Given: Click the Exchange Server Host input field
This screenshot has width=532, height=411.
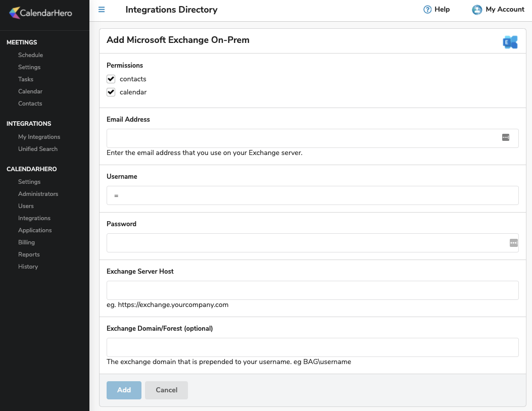Looking at the screenshot, I should (312, 290).
